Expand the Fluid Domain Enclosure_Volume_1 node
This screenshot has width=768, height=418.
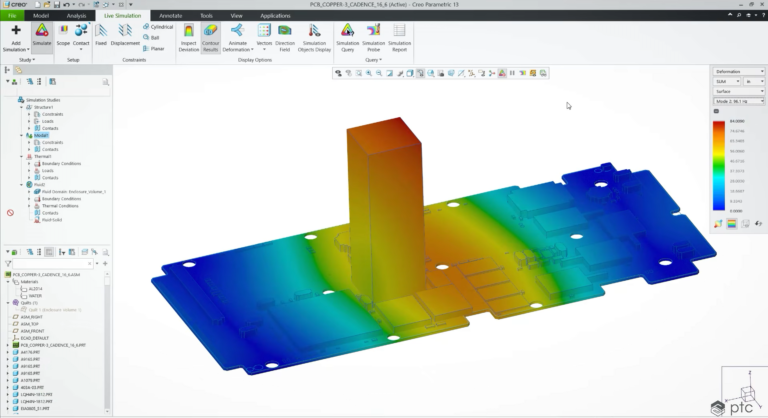(x=29, y=192)
